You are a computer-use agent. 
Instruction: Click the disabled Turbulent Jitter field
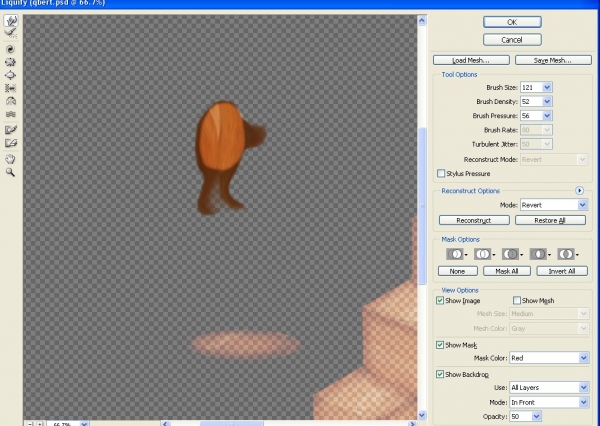click(x=536, y=144)
